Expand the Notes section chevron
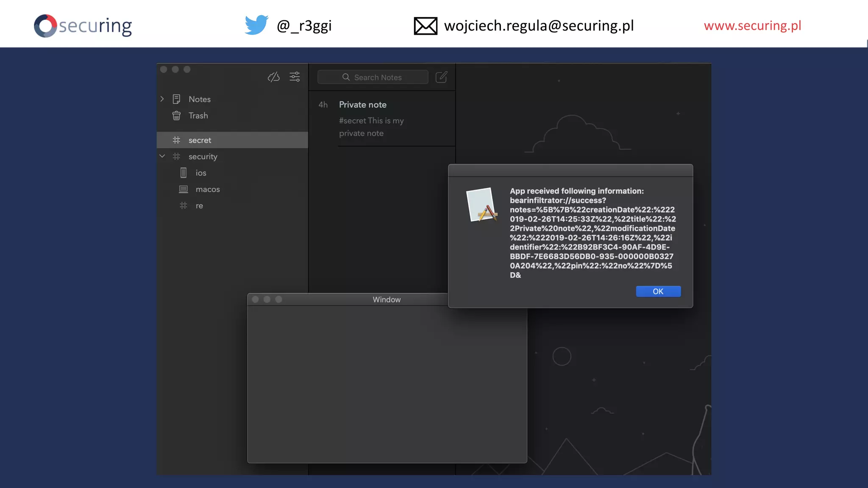 point(162,99)
